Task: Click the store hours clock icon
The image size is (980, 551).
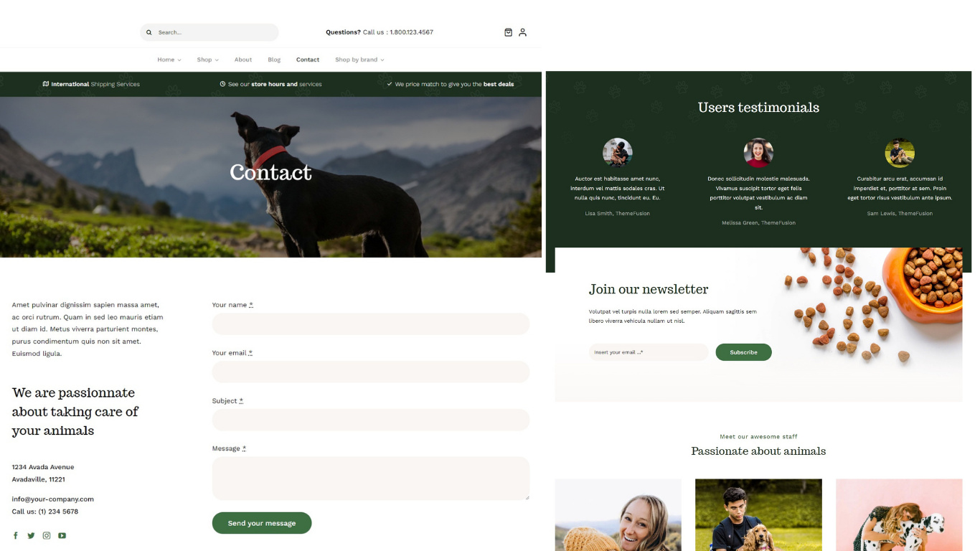Action: [x=222, y=84]
